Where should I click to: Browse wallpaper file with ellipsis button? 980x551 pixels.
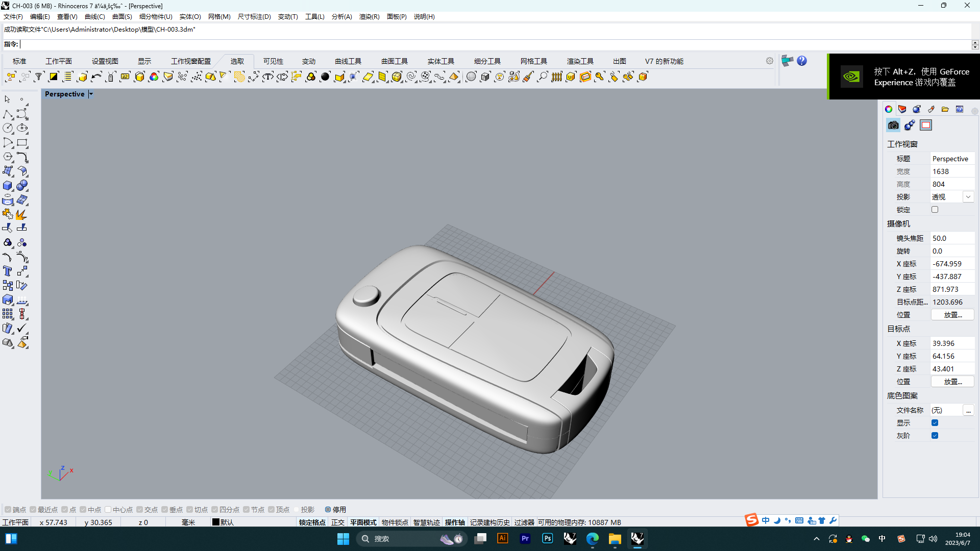[968, 410]
